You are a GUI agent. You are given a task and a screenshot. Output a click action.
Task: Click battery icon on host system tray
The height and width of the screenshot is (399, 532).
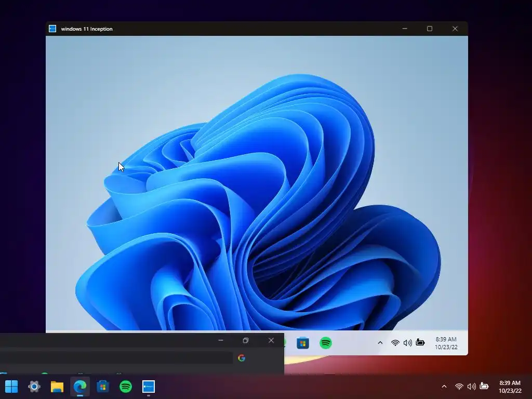(x=484, y=386)
